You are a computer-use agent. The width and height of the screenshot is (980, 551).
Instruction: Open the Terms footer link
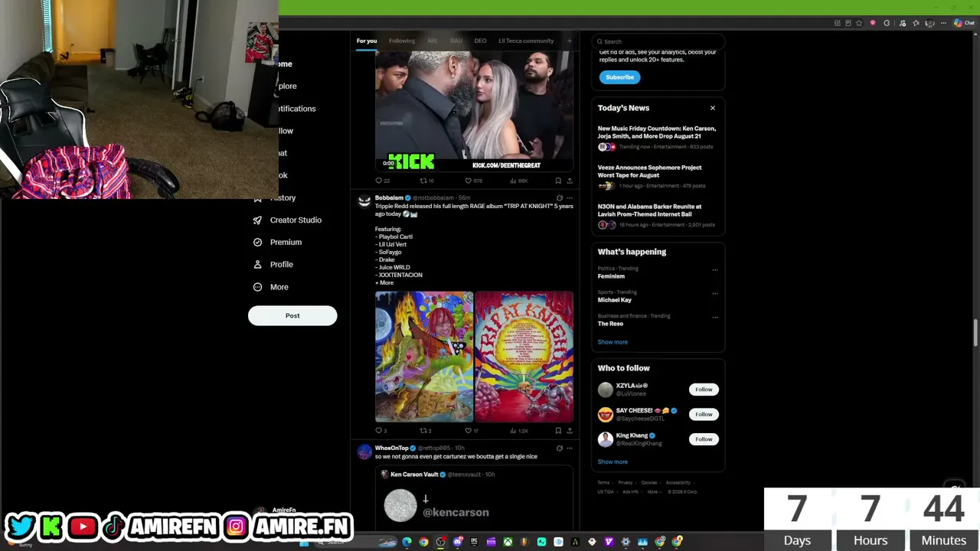click(x=603, y=483)
